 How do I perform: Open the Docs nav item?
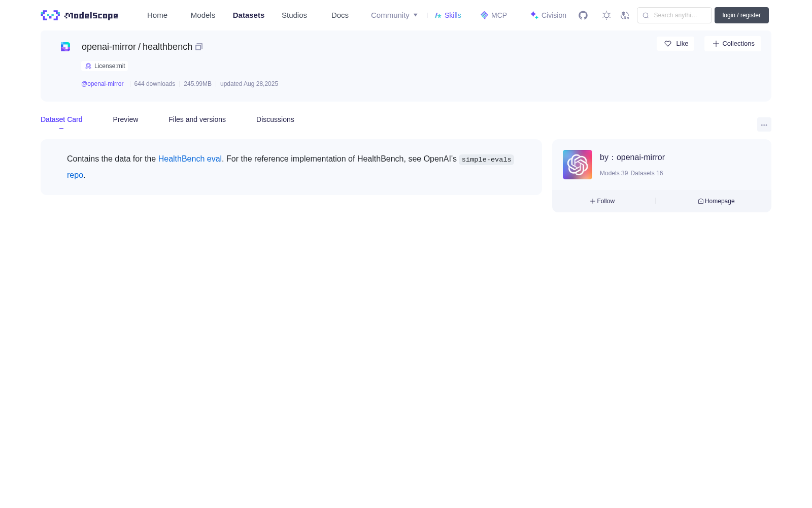340,15
